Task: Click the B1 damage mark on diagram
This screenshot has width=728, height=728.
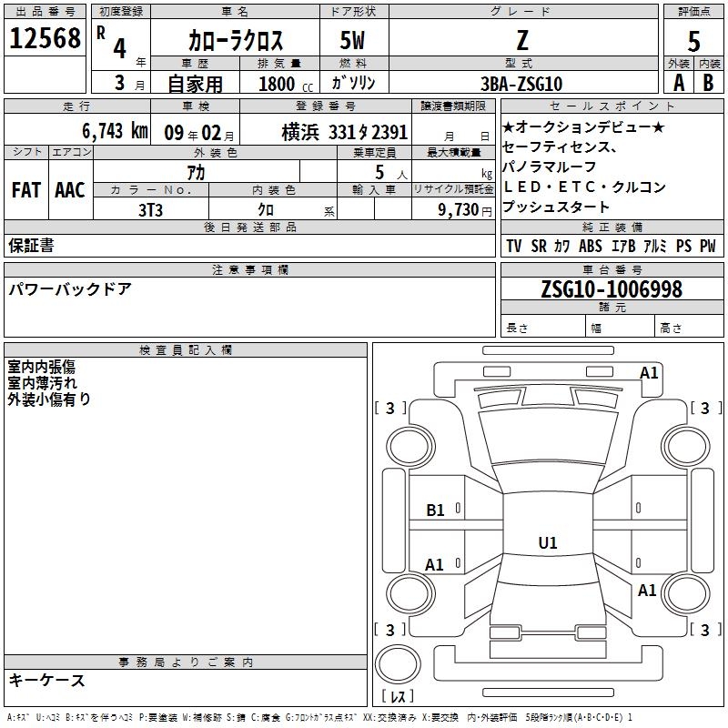Action: point(435,511)
